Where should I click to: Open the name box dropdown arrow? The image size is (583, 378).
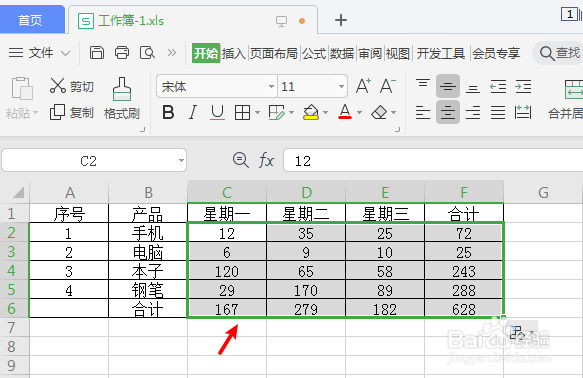coord(181,161)
